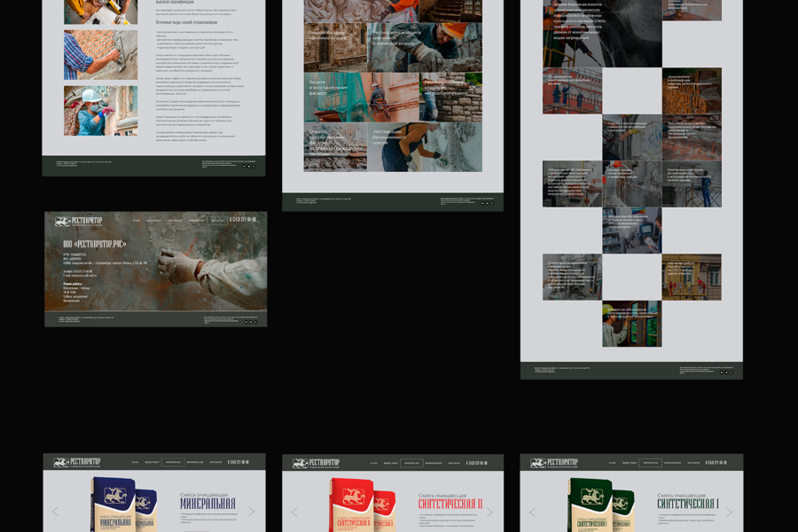Go to previous slide on Минеральная mockup
The width and height of the screenshot is (798, 532).
[55, 512]
